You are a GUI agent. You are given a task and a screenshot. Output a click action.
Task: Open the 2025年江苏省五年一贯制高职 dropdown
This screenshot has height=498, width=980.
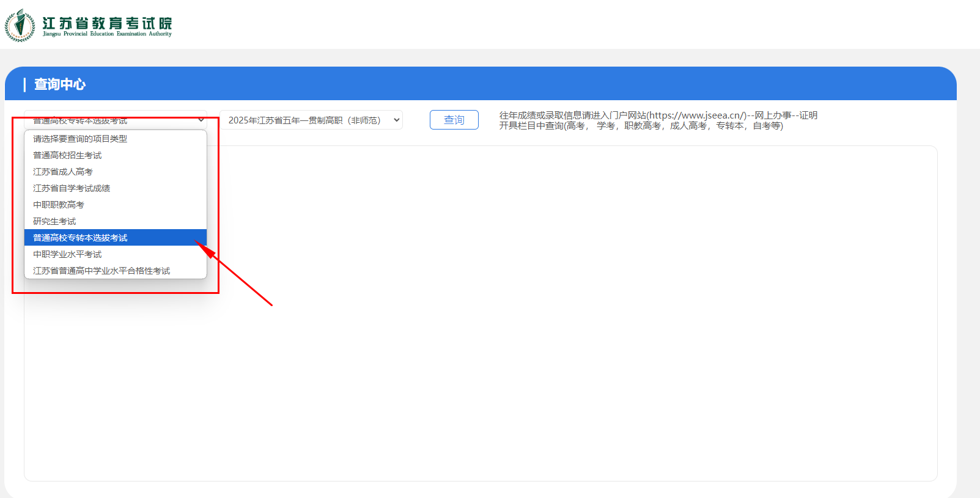pos(304,120)
